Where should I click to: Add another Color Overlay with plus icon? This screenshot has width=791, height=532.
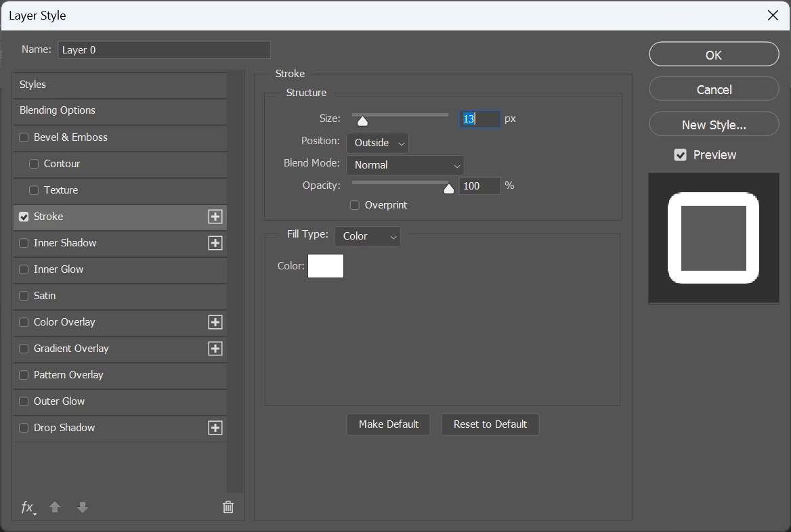click(215, 322)
